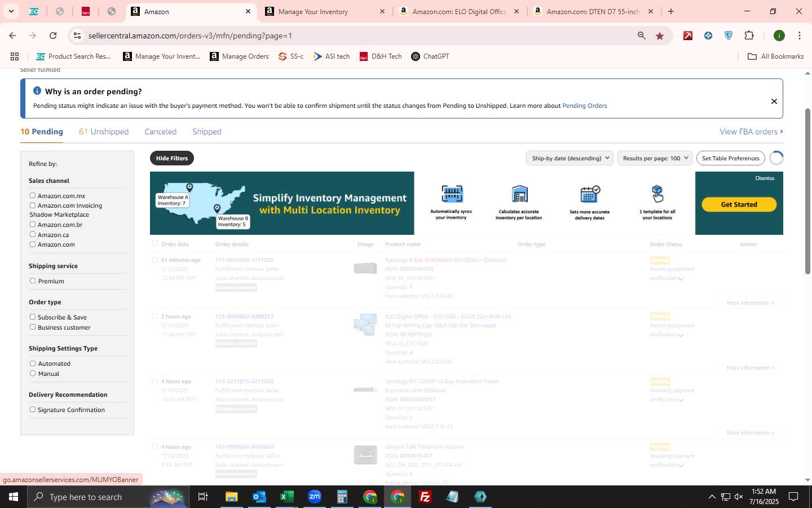Open the Chrome three-dot menu
Image resolution: width=812 pixels, height=508 pixels.
point(800,36)
